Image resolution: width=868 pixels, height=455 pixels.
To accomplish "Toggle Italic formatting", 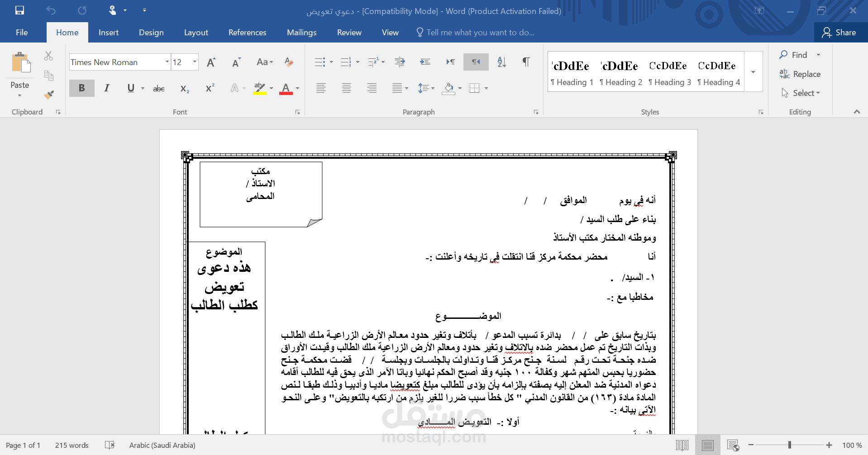I will [107, 88].
